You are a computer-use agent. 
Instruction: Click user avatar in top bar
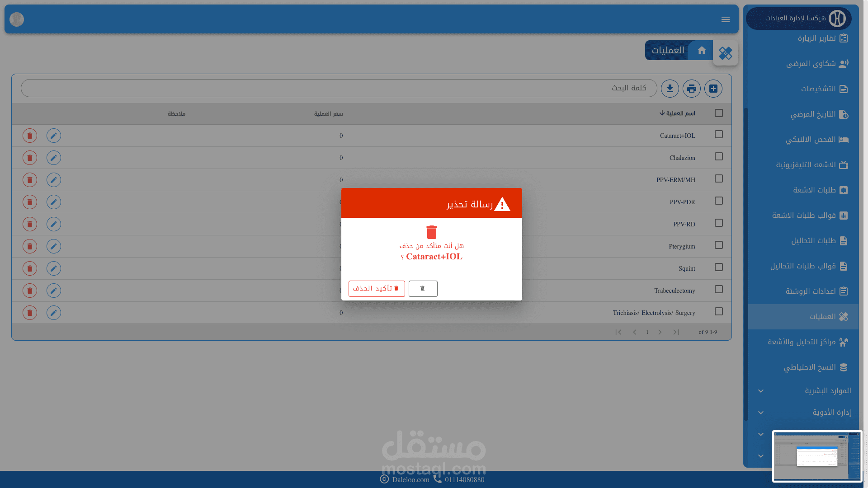[x=17, y=19]
